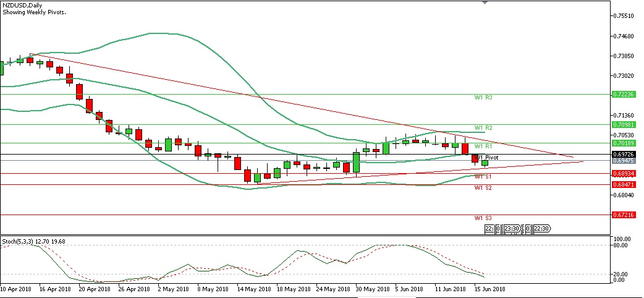Image resolution: width=644 pixels, height=298 pixels.
Task: Click the black 0.69726 current price label
Action: [624, 153]
